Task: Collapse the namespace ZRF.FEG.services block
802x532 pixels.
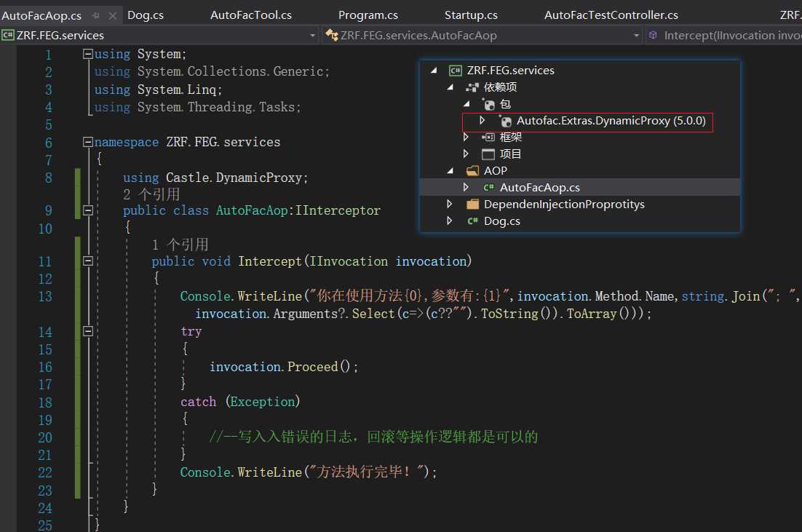Action: (x=88, y=142)
